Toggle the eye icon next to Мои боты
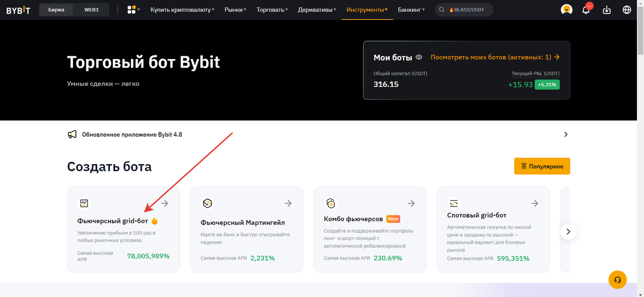Viewport: 644px width, 297px height. click(x=419, y=57)
